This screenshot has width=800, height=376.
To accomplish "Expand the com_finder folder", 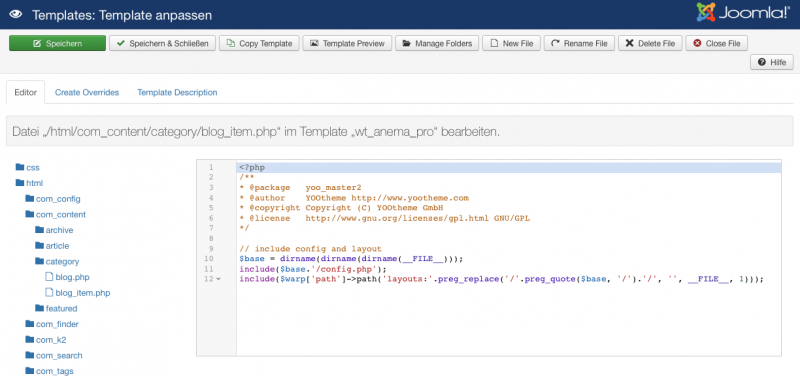I will (57, 324).
